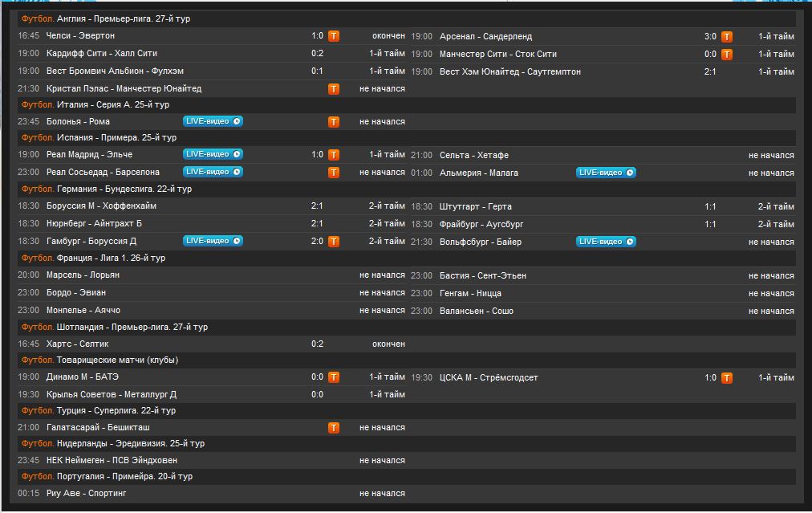The width and height of the screenshot is (812, 513).
Task: Select Франция - Лига 1 26-й тур heading
Action: pos(111,258)
